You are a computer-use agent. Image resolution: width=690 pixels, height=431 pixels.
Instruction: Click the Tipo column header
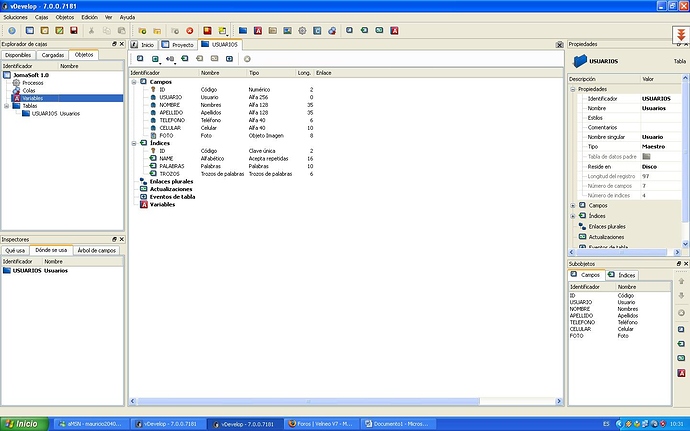coord(254,72)
